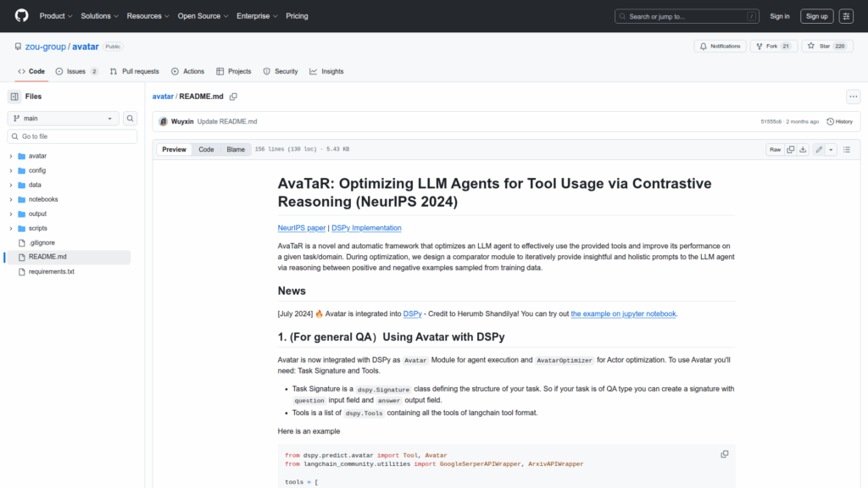Open the Solutions menu
868x488 pixels.
pos(100,16)
